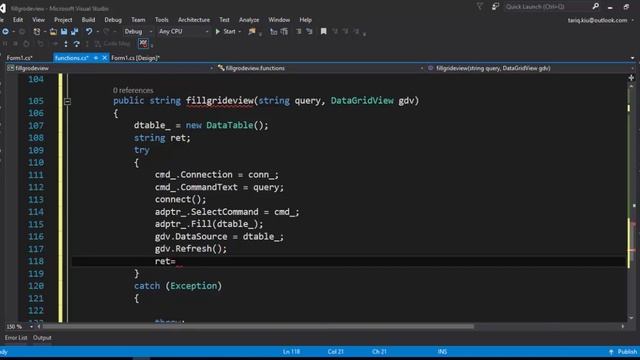Click the vertical scrollbar down arrow
The height and width of the screenshot is (360, 640).
631,318
